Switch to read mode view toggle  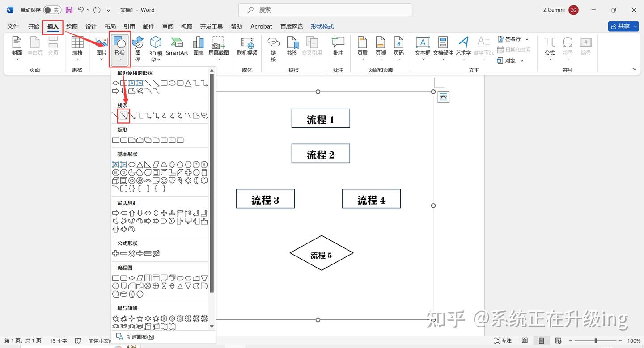[x=525, y=340]
